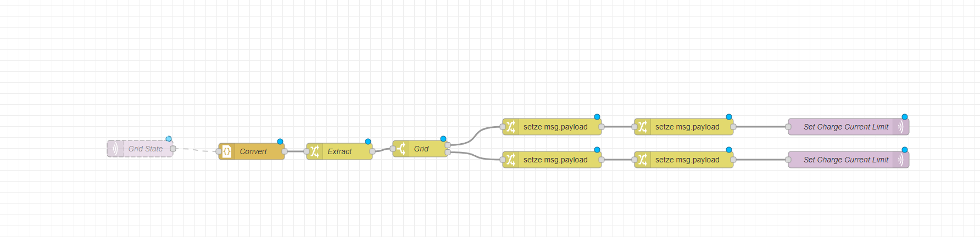The height and width of the screenshot is (237, 980).
Task: Click the blue changed dot on Extract node
Action: pyautogui.click(x=368, y=142)
